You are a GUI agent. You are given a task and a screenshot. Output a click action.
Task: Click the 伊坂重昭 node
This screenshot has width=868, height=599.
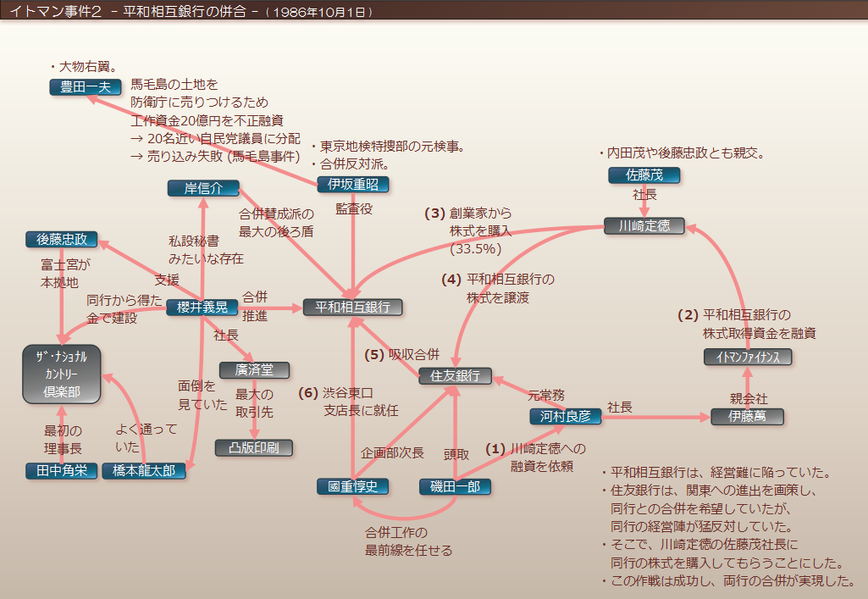click(352, 185)
